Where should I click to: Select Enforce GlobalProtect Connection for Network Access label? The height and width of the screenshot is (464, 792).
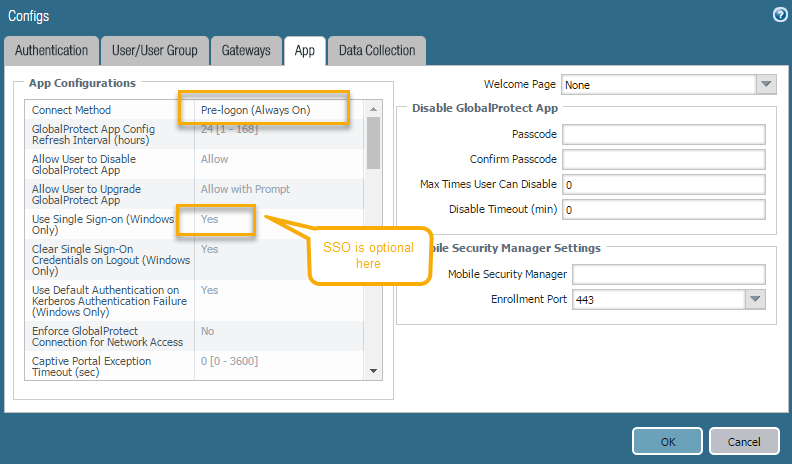coord(107,337)
